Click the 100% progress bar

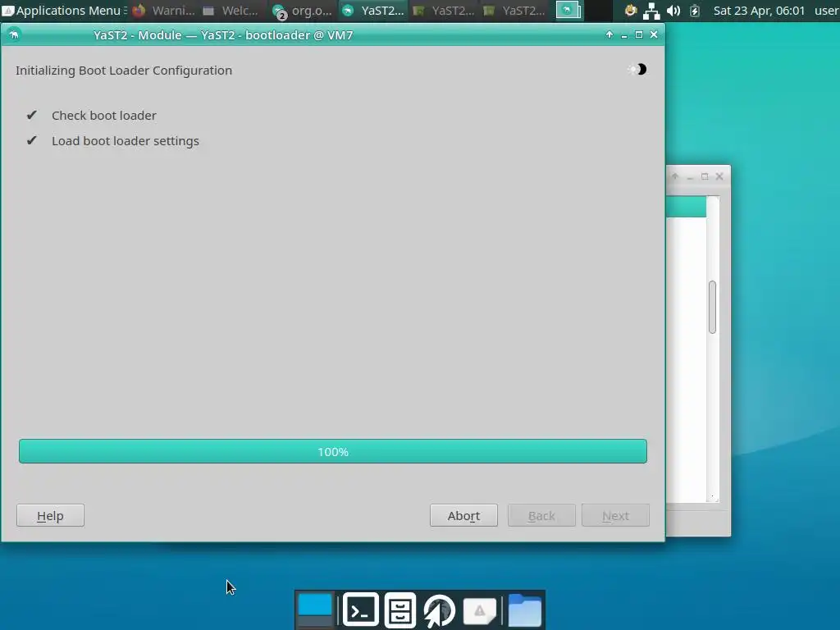[333, 451]
